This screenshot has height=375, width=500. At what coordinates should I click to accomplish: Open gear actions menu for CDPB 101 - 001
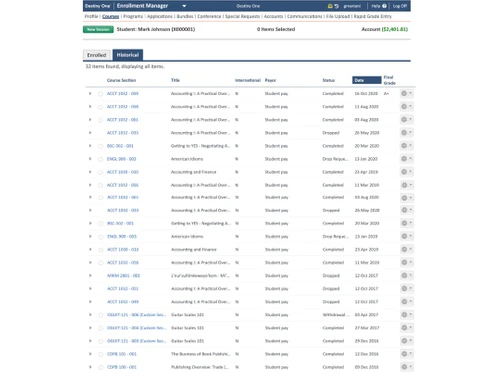407,354
